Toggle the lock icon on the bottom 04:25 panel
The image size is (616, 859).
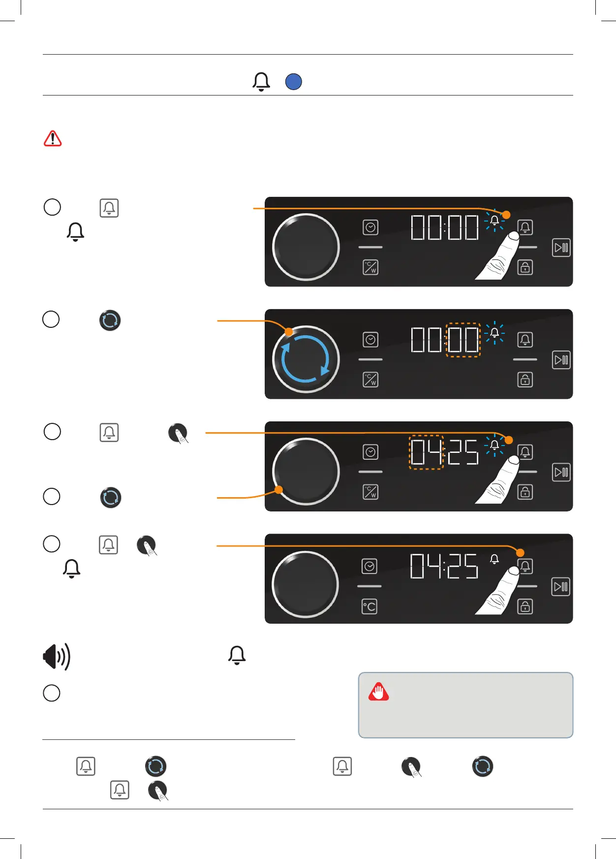pyautogui.click(x=525, y=606)
